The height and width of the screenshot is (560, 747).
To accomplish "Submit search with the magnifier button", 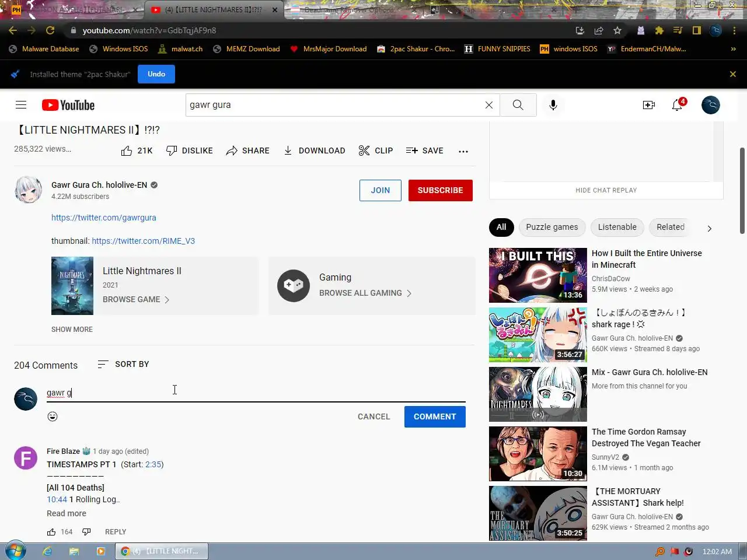I will click(x=518, y=105).
